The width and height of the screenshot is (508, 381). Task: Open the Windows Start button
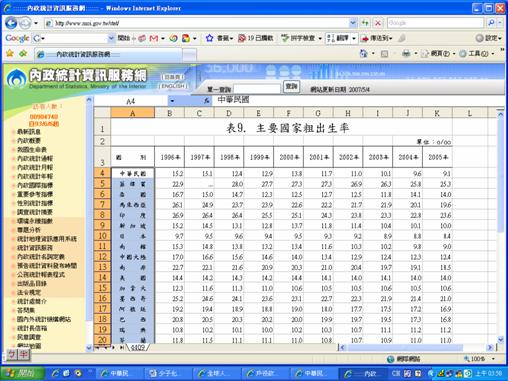click(x=22, y=373)
